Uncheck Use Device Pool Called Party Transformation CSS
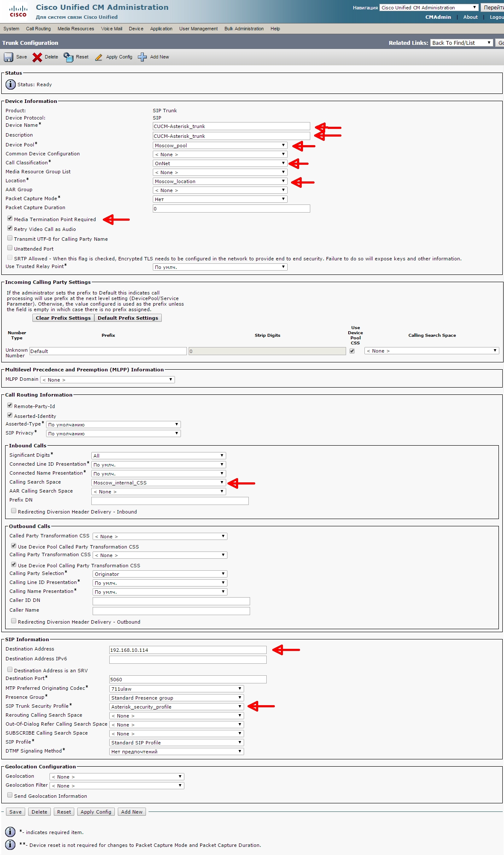504x855 pixels. coord(14,546)
